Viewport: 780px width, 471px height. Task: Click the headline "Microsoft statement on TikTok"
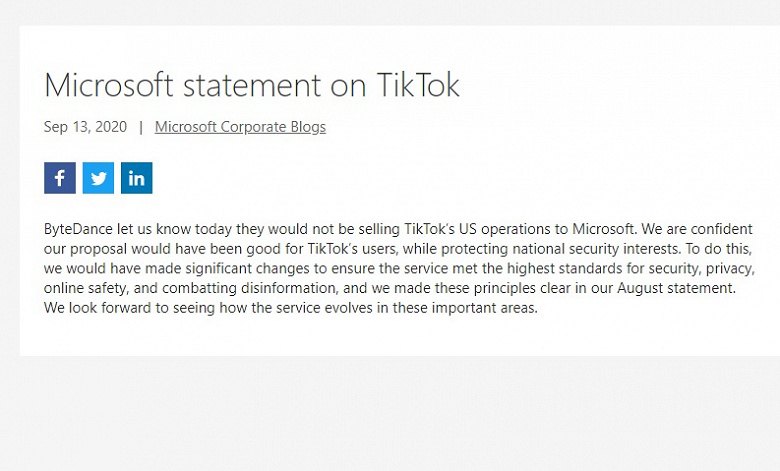(x=252, y=85)
